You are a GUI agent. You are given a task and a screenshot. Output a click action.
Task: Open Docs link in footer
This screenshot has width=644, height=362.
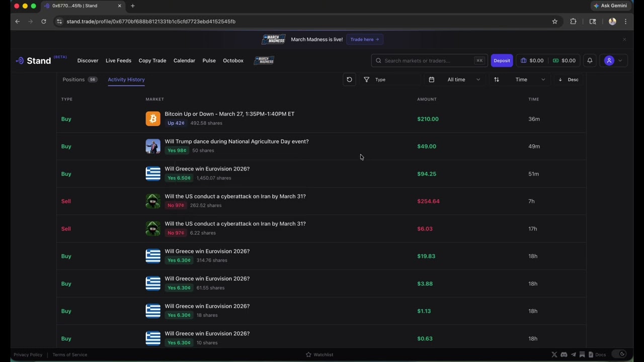(597, 354)
